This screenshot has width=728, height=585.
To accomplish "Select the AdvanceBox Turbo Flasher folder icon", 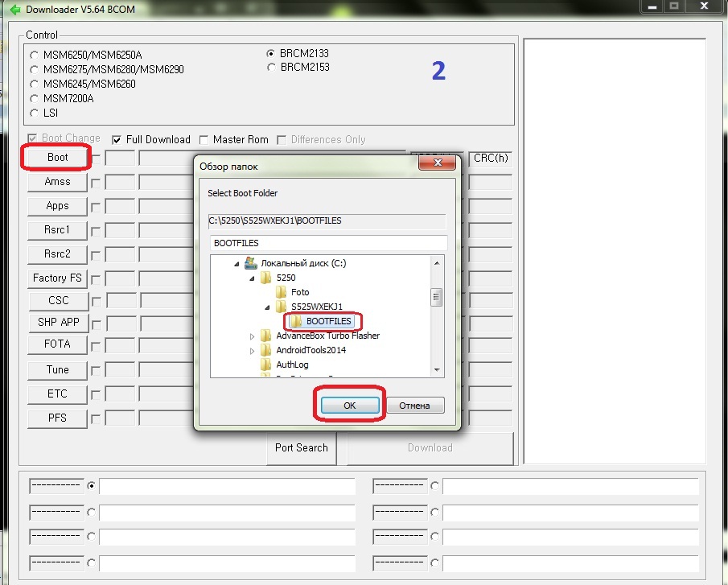I will pos(266,336).
